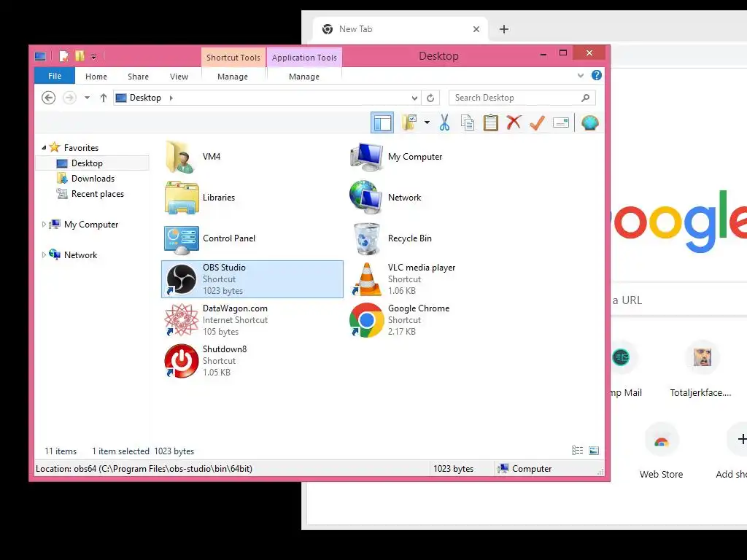This screenshot has width=747, height=560.
Task: Click the Properties quick access icon
Action: tap(63, 57)
